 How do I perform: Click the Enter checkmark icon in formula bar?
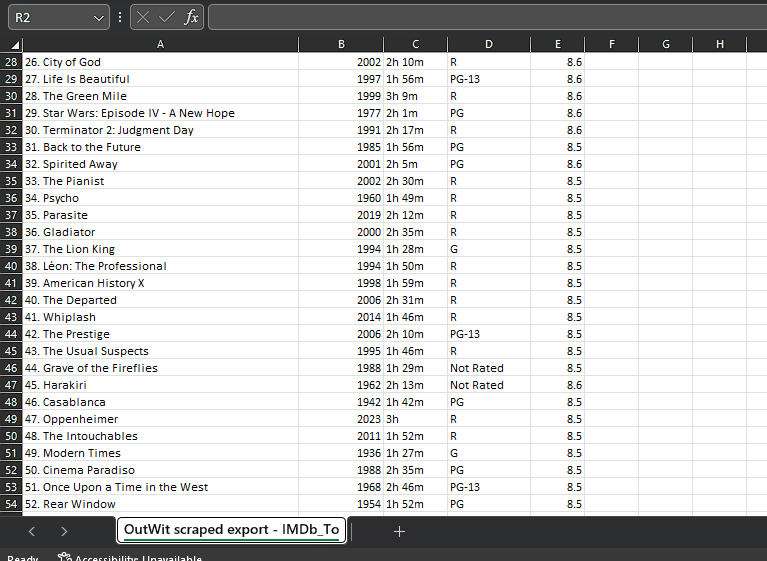(x=167, y=18)
